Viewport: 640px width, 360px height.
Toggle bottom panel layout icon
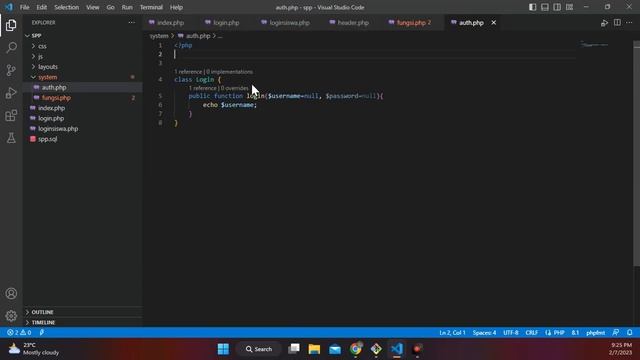544,7
